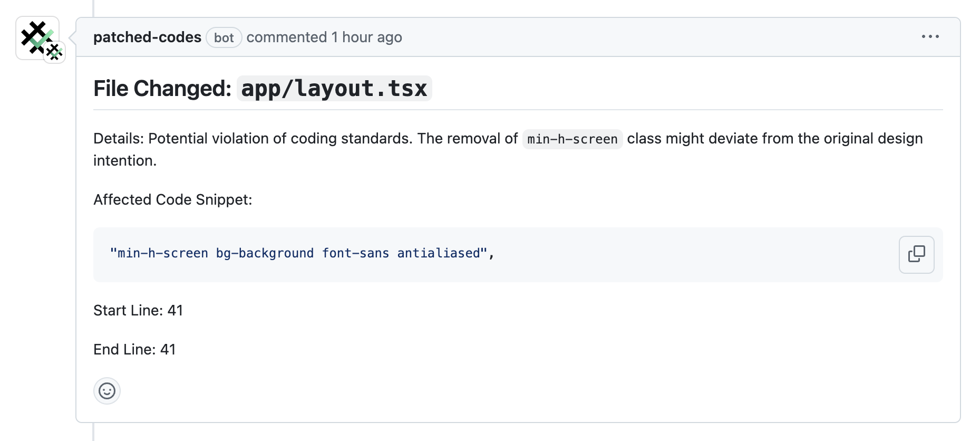Click the 'Potential violation of coding standards' sentence
Viewport: 980px width, 441px height.
tap(280, 138)
